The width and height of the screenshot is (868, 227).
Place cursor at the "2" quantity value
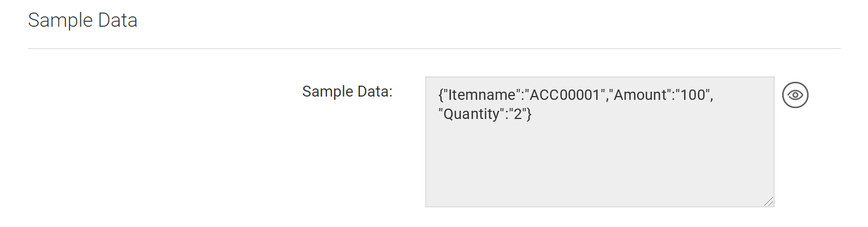tap(518, 114)
